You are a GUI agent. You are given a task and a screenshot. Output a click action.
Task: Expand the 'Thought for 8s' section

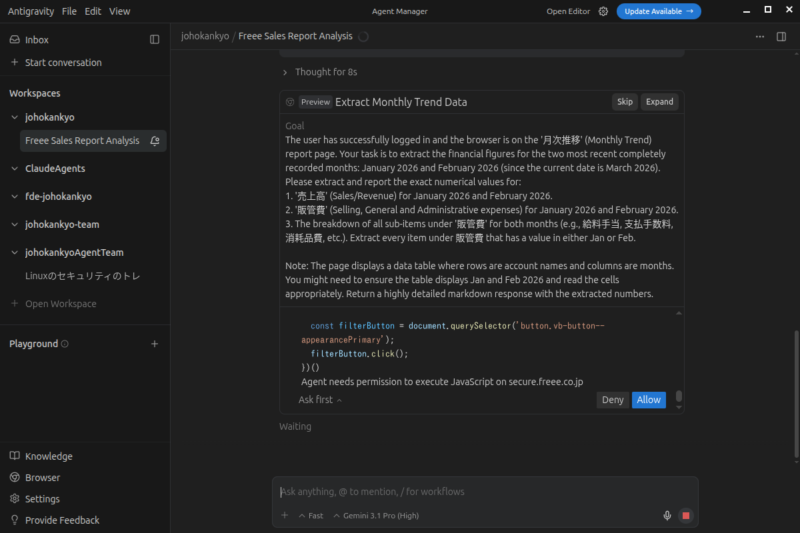320,72
